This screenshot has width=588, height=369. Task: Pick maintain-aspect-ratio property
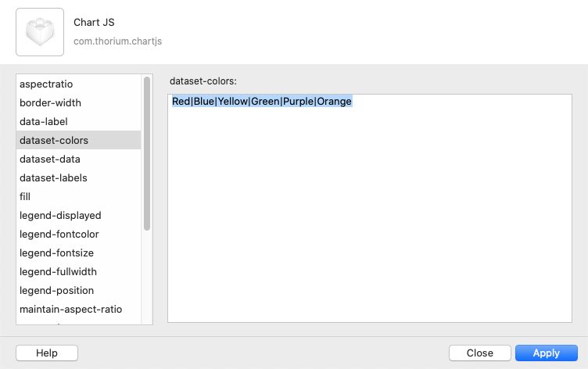point(78,309)
